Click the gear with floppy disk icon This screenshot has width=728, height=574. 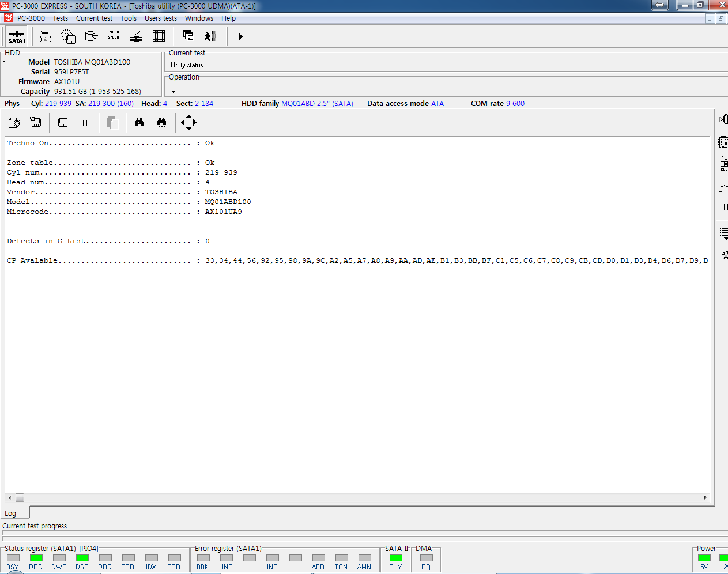coord(68,37)
